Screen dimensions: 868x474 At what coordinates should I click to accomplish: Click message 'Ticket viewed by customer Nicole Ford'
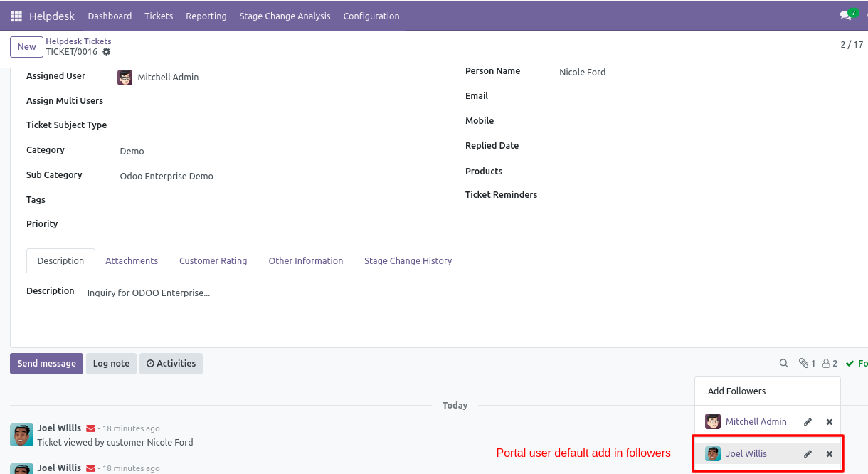(115, 443)
